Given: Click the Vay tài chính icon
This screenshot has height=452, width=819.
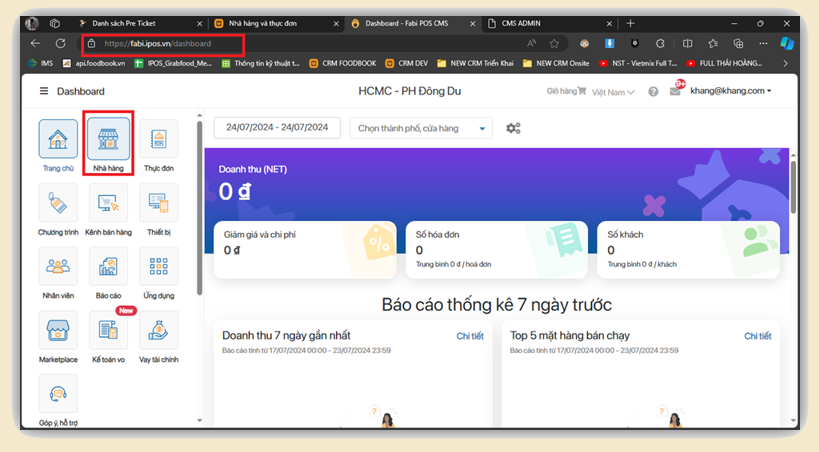Looking at the screenshot, I should (159, 331).
